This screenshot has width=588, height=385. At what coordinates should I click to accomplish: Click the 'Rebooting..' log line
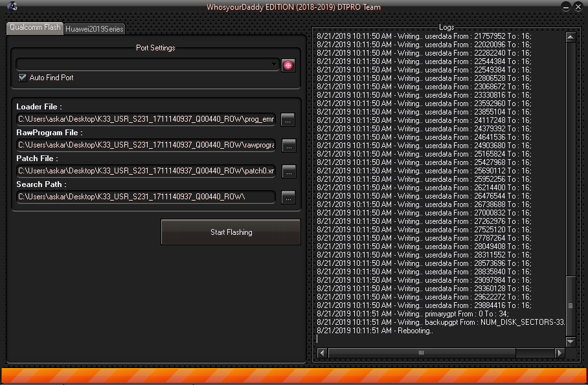375,331
